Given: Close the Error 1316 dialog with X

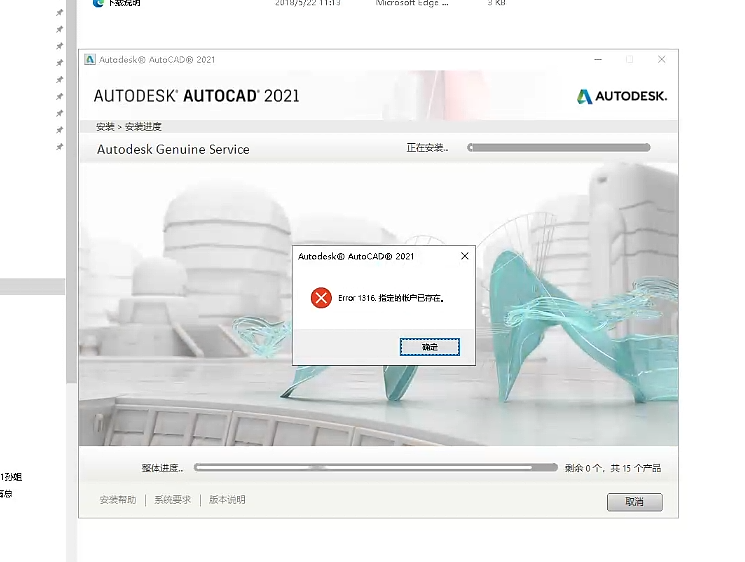Looking at the screenshot, I should pos(464,256).
